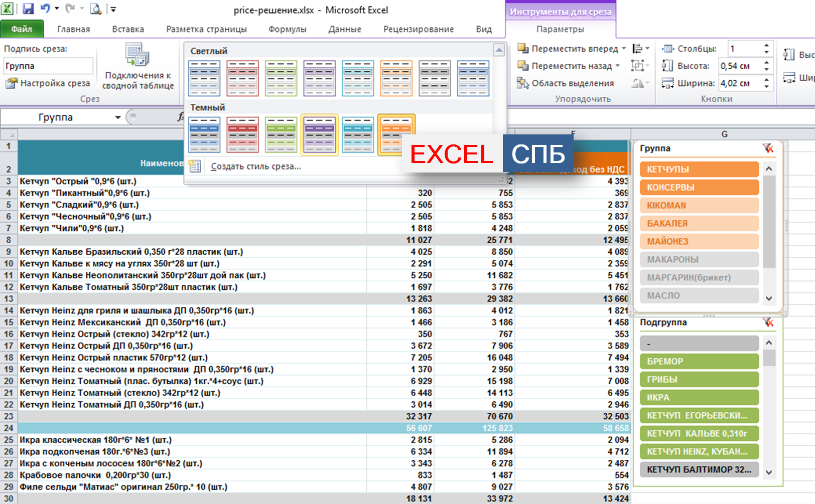
Task: Open Slicer Settings (Настройка среза)
Action: [48, 83]
